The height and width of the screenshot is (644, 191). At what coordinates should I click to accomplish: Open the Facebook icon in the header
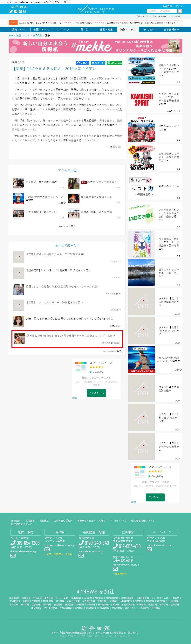[16, 11]
